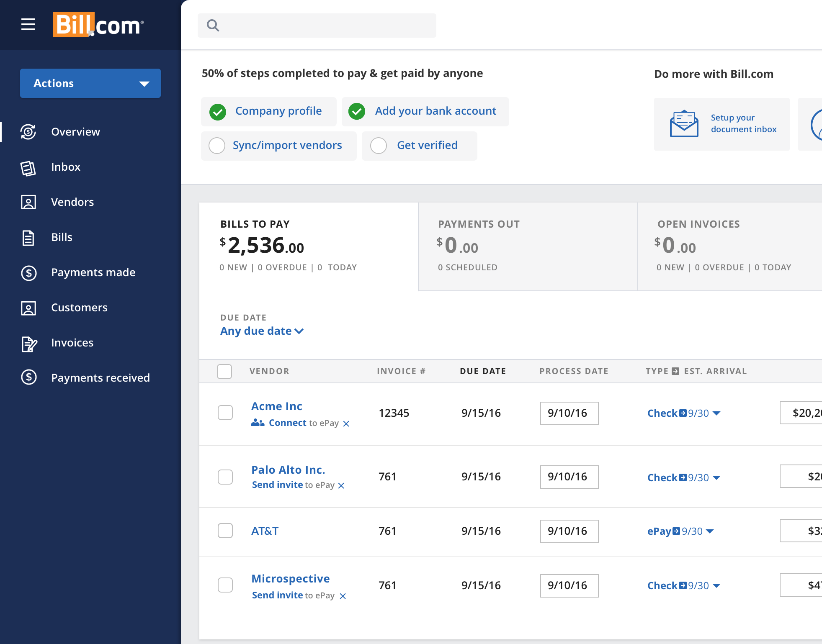Click the Customers sidebar icon

click(x=28, y=308)
